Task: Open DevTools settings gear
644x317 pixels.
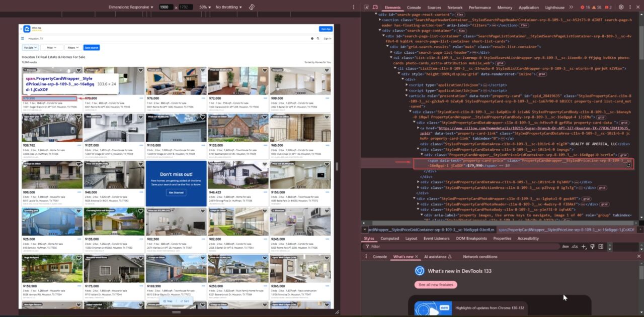Action: point(621,7)
